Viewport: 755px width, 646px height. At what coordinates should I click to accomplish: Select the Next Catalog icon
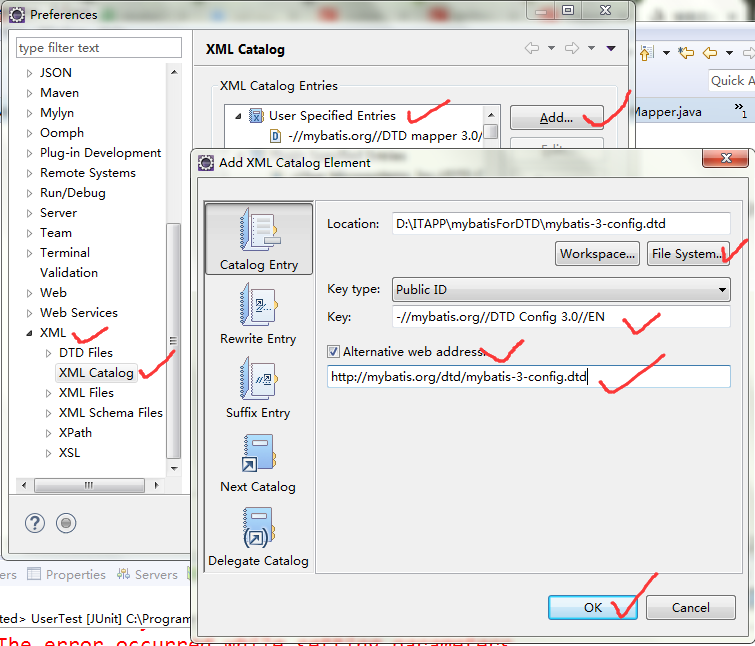(x=259, y=452)
